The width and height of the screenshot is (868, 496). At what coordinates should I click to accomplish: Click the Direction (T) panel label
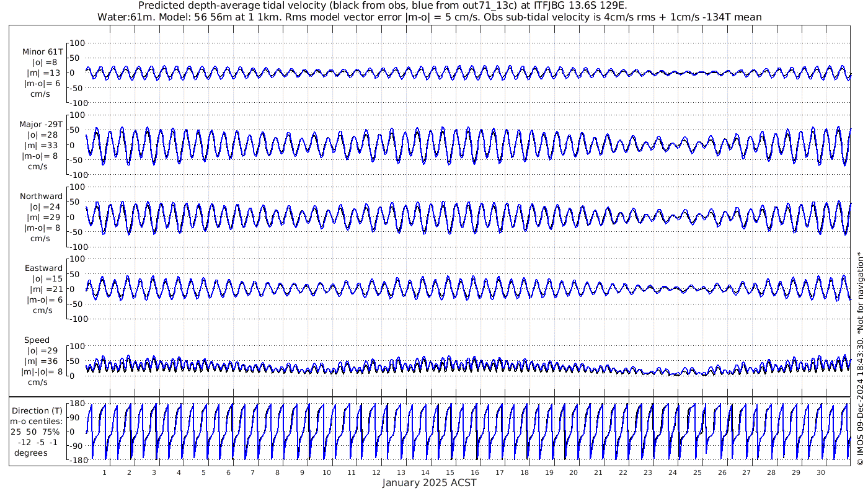[x=38, y=410]
